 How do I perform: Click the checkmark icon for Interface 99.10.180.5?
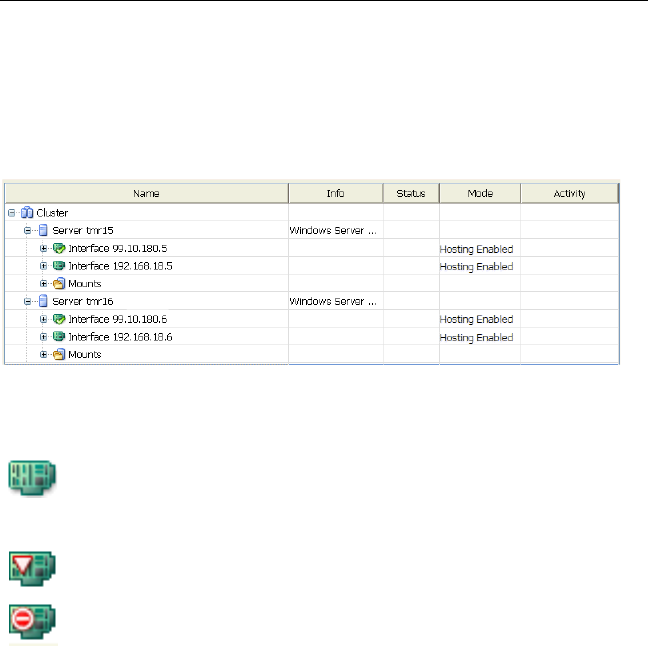pyautogui.click(x=58, y=248)
